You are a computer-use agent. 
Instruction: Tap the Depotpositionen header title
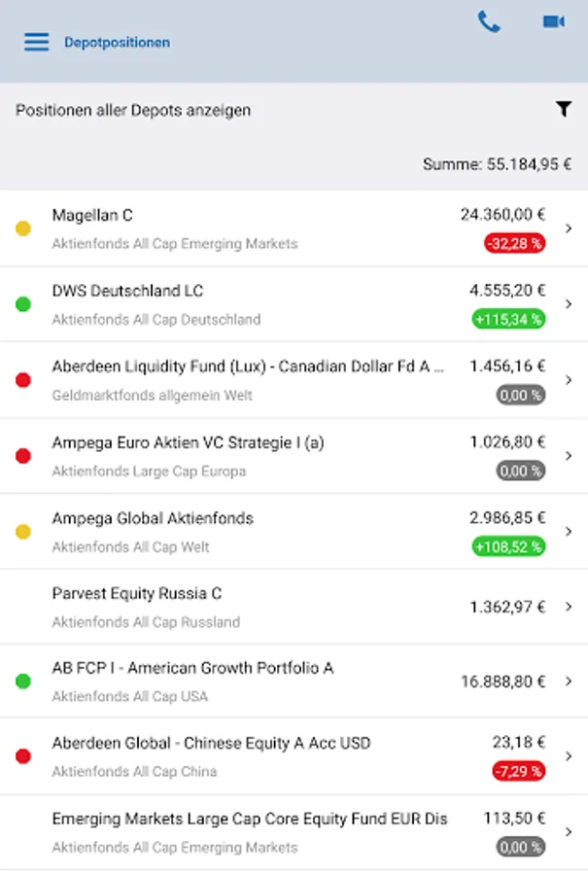[117, 43]
